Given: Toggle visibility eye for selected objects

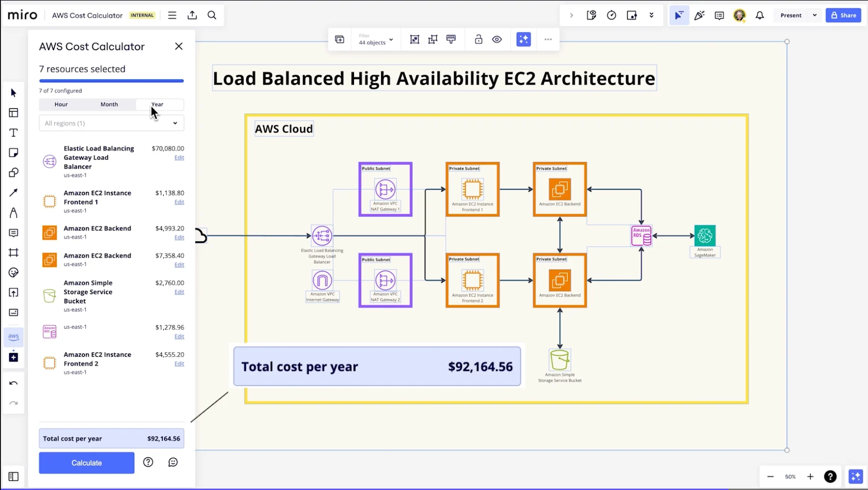Looking at the screenshot, I should (x=497, y=40).
